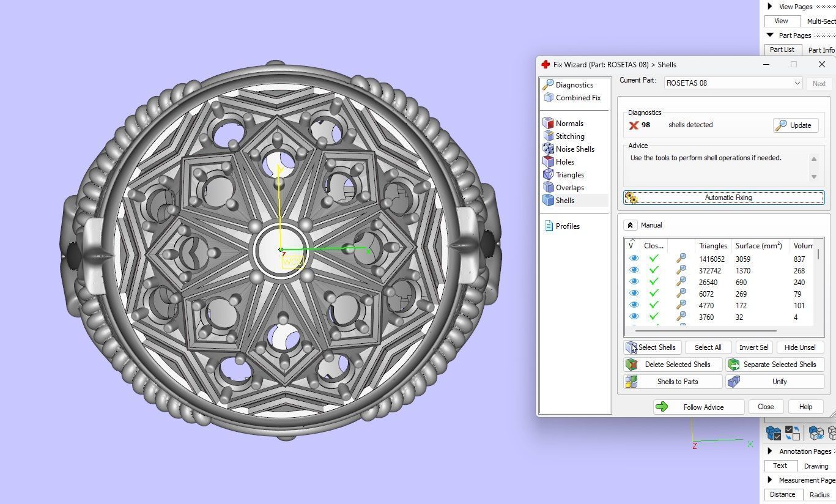Go to Stitching fixing step
The image size is (836, 504).
coord(563,136)
